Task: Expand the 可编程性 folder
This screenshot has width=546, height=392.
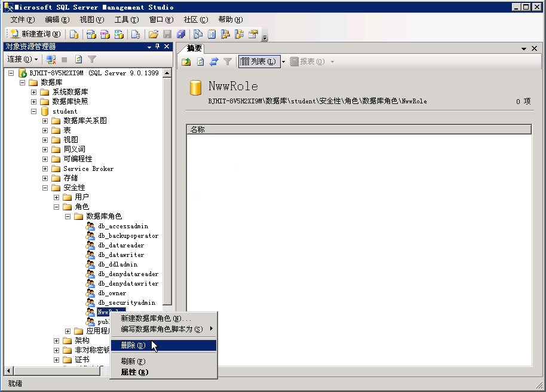Action: point(45,159)
